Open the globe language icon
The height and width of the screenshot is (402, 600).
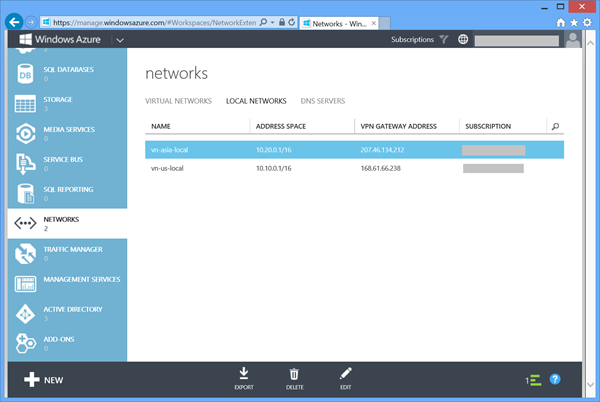[x=463, y=39]
